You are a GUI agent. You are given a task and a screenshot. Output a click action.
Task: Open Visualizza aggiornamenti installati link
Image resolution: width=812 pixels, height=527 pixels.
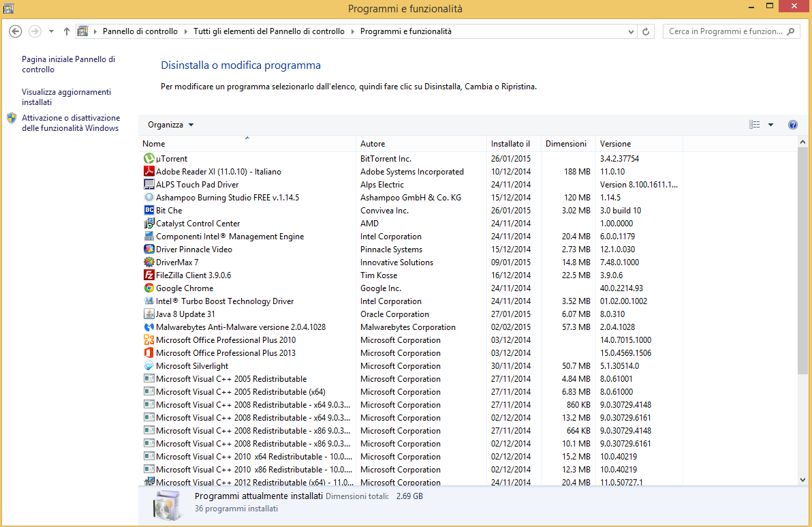(x=66, y=97)
